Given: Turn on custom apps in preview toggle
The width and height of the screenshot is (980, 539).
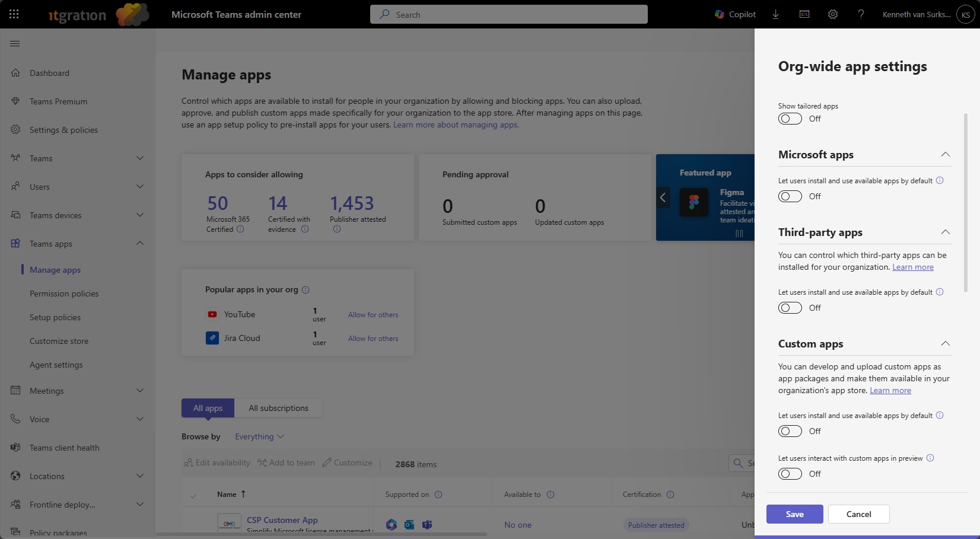Looking at the screenshot, I should pos(790,474).
